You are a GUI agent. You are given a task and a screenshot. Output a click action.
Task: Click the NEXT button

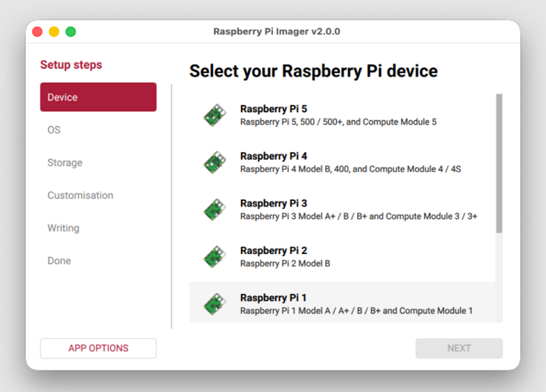(459, 348)
